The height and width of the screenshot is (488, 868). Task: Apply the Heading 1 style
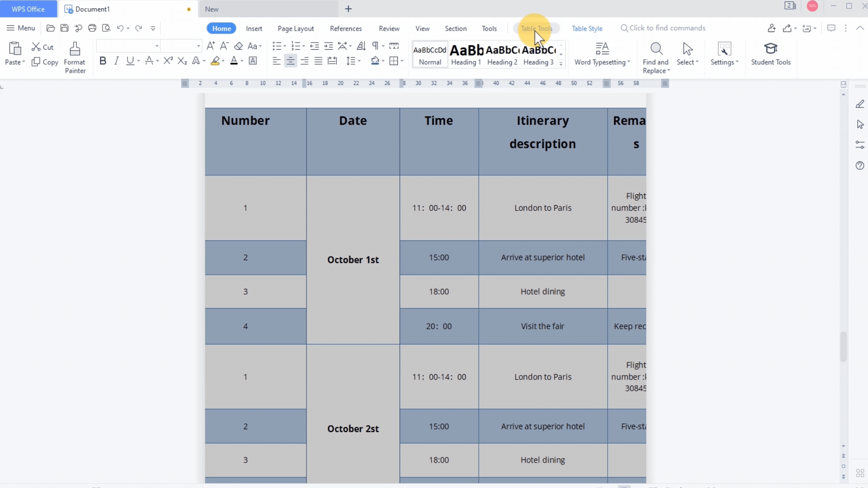(466, 55)
